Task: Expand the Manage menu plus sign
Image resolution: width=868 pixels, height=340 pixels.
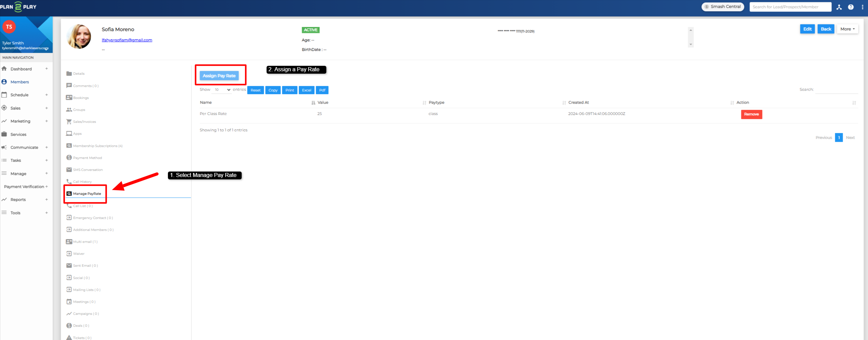Action: click(46, 173)
